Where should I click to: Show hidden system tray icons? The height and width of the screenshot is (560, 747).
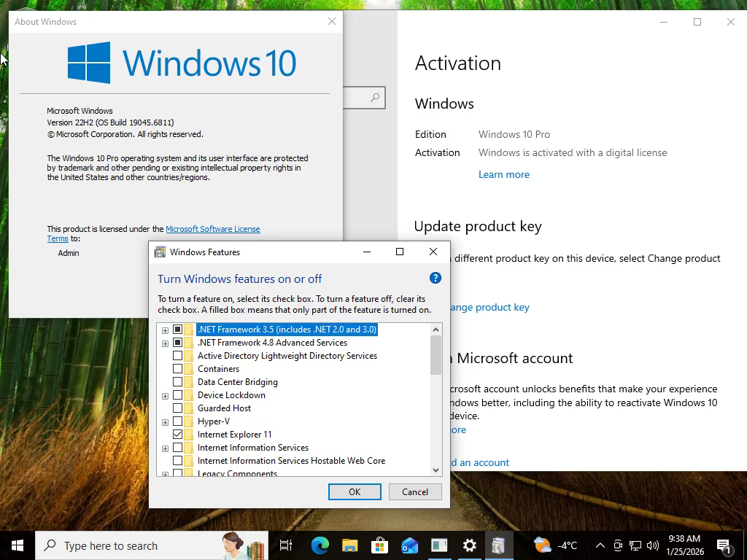click(600, 545)
